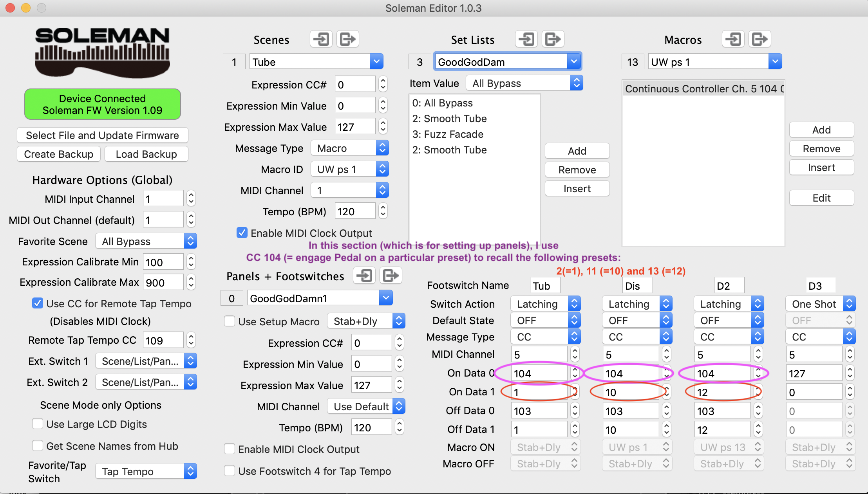Open the Favorite Scene dropdown
This screenshot has width=868, height=494.
point(146,241)
